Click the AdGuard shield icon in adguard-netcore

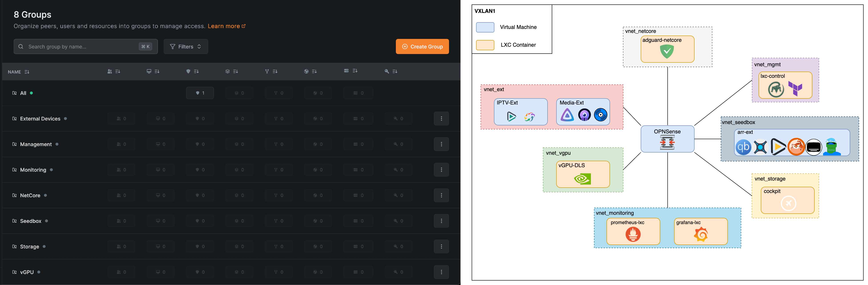667,52
